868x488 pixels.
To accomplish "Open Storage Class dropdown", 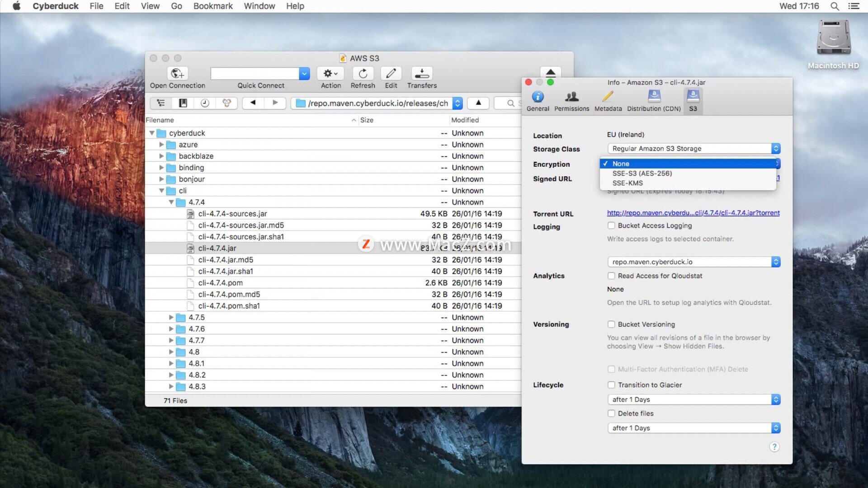I will coord(694,149).
